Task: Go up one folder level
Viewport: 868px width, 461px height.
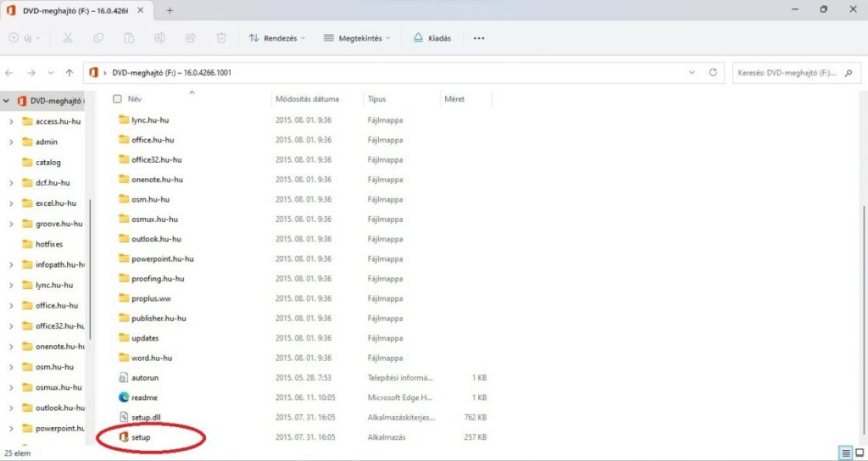Action: pyautogui.click(x=70, y=73)
